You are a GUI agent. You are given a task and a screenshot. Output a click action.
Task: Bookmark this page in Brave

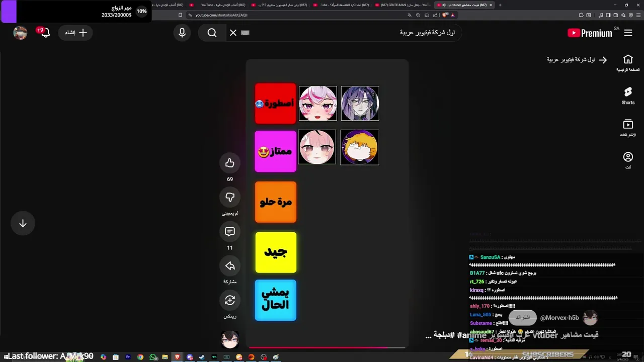click(180, 15)
